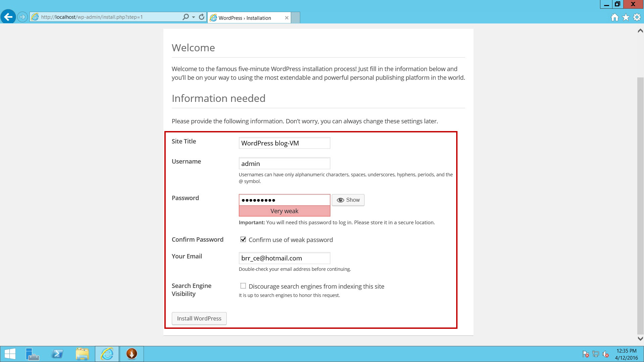Open Favorites star icon
The image size is (644, 362).
[626, 17]
